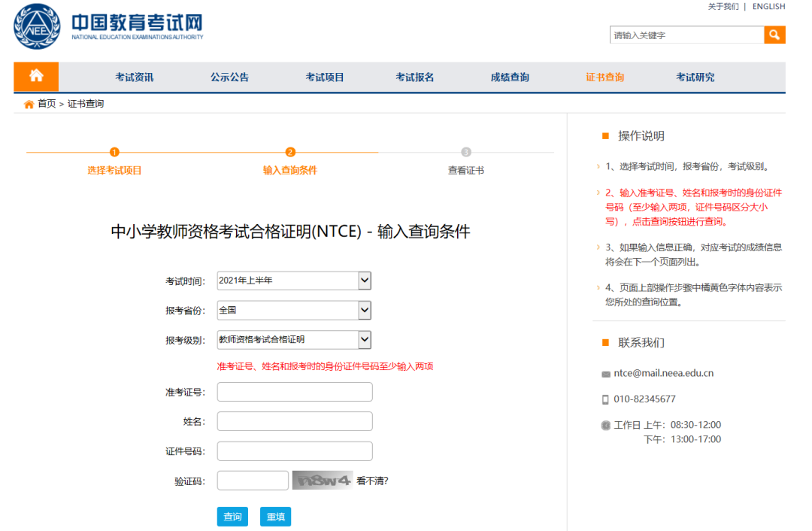Image resolution: width=812 pixels, height=531 pixels.
Task: Click the captcha image n8w4
Action: tap(323, 480)
